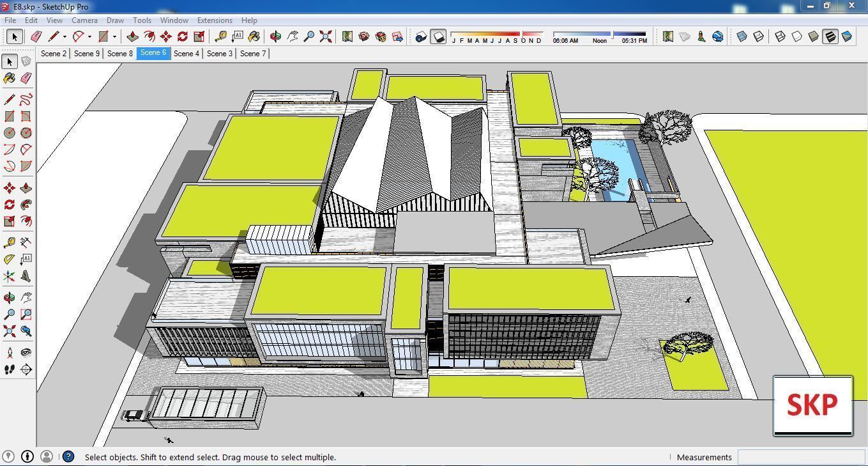
Task: Open the geo-location status icon
Action: (8, 456)
